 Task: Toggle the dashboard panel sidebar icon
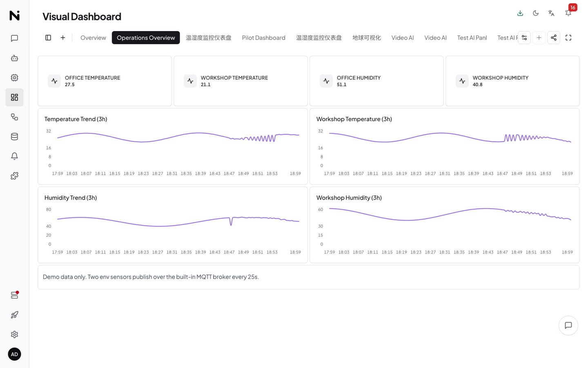(x=48, y=38)
